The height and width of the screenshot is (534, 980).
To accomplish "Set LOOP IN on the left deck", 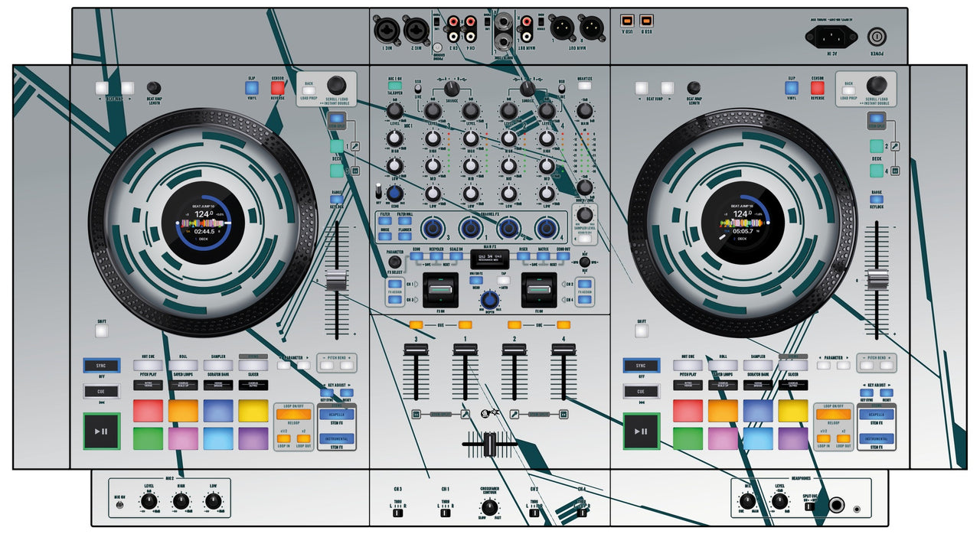I will 283,439.
